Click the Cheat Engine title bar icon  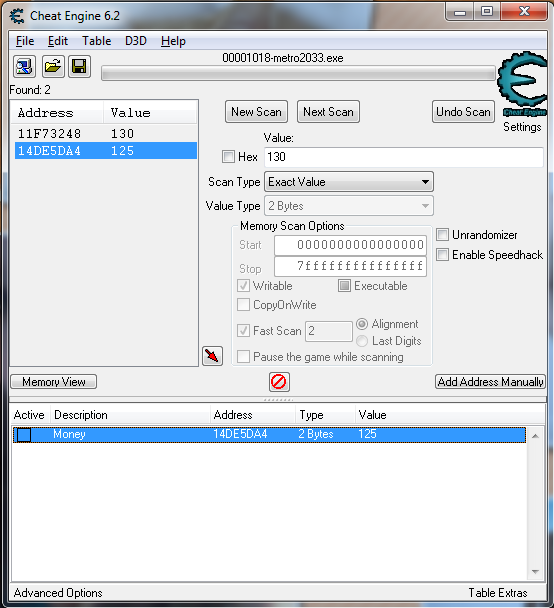17,16
